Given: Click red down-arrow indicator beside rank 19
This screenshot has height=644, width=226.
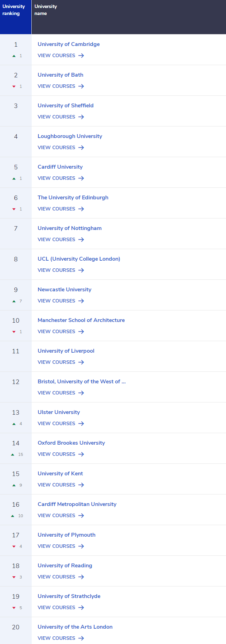Looking at the screenshot, I should click(14, 608).
